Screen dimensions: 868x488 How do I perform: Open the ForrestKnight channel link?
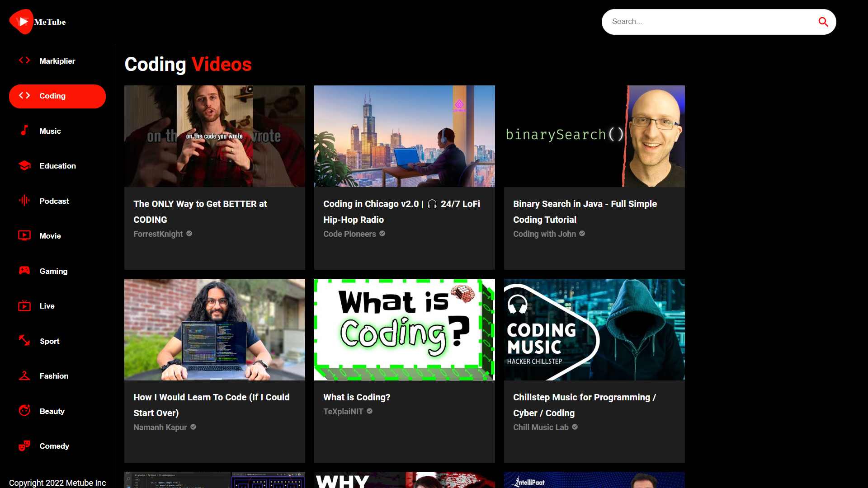[x=158, y=234]
